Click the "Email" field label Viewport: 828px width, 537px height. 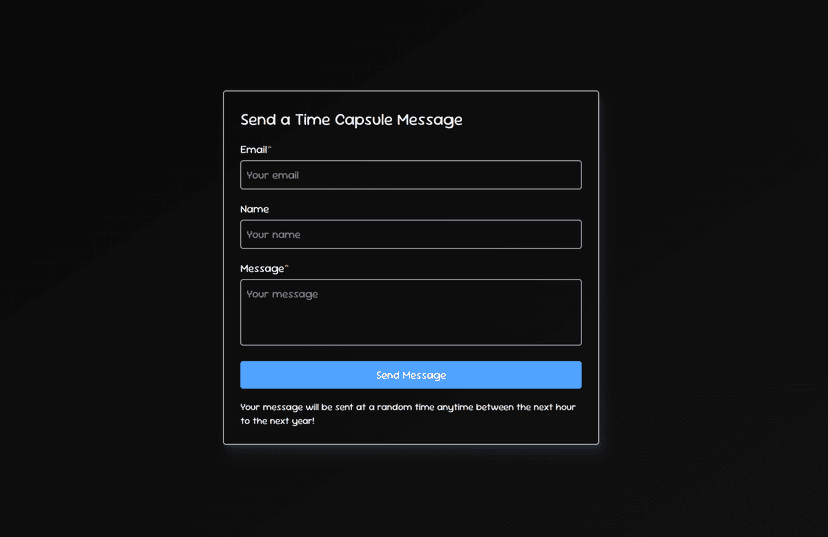point(254,150)
